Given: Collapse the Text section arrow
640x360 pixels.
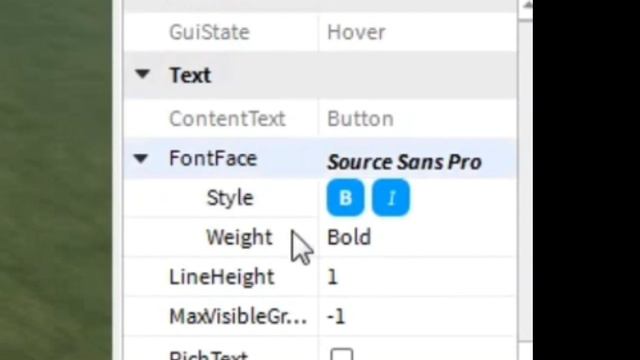Looking at the screenshot, I should [x=142, y=74].
